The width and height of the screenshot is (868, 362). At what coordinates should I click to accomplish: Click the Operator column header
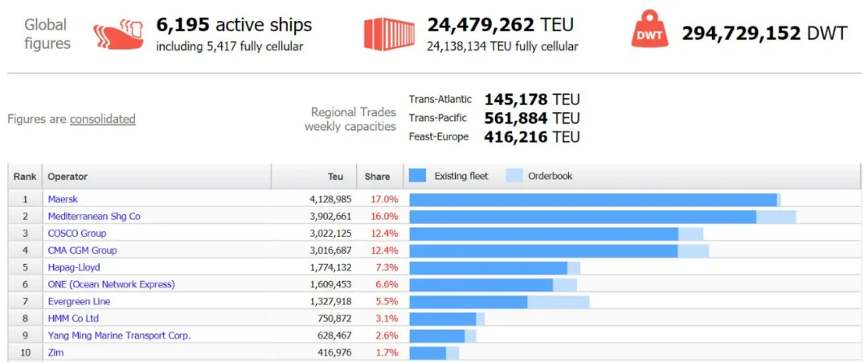click(x=68, y=177)
